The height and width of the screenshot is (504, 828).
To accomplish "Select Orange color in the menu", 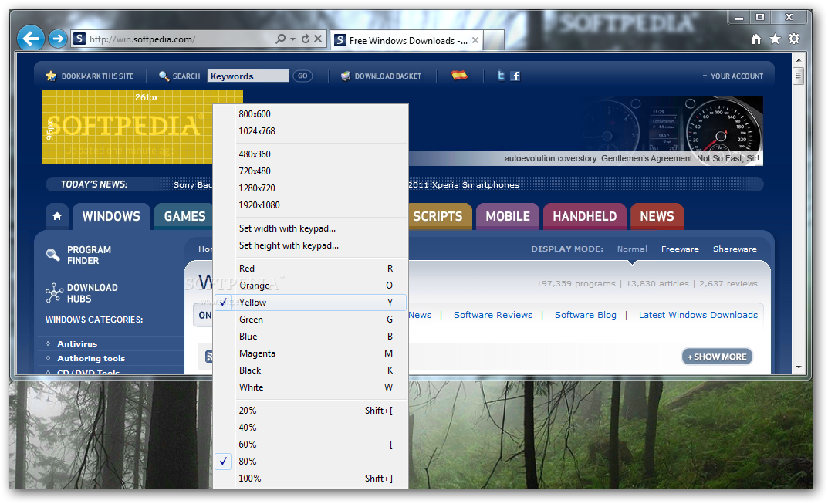I will [x=310, y=286].
